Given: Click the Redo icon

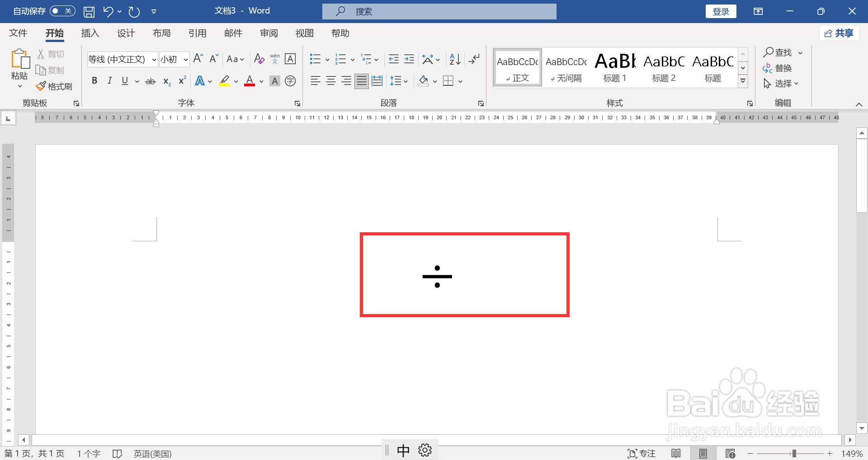Looking at the screenshot, I should [x=134, y=12].
